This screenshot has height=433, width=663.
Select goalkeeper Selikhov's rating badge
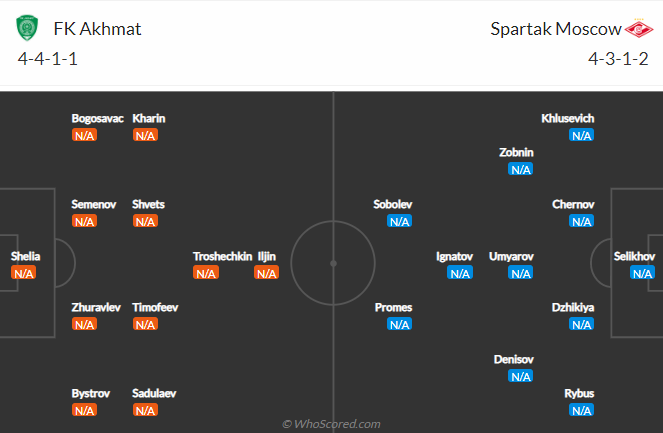(x=641, y=273)
